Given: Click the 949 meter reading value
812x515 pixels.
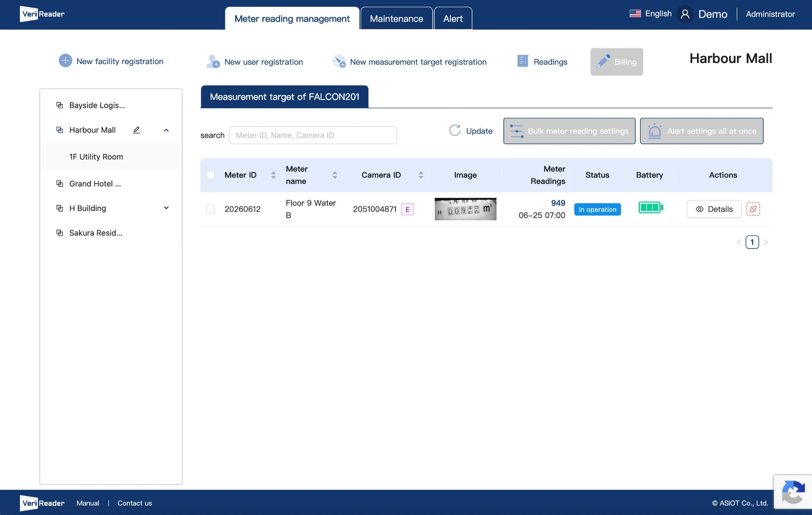Looking at the screenshot, I should [558, 203].
